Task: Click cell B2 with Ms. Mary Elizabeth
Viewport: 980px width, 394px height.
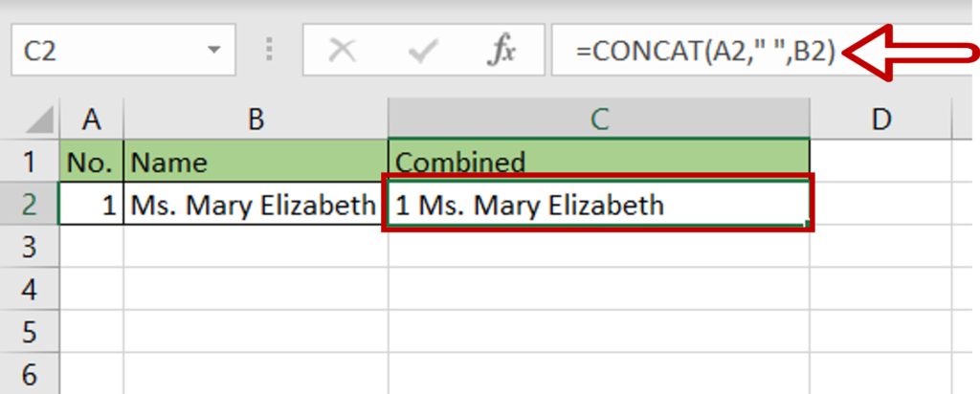Action: (x=256, y=204)
